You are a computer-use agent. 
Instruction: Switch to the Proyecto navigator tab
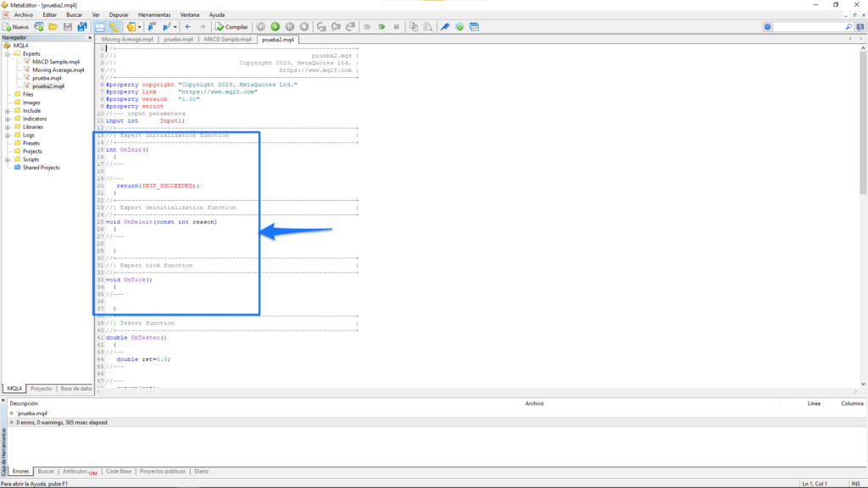(x=41, y=388)
